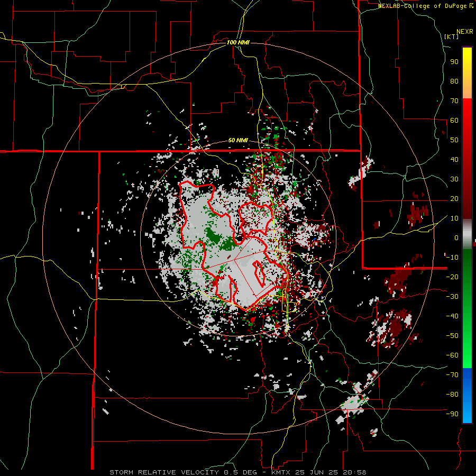Click the Storm Relative Velocity caption at bottom
Viewport: 476px width, 476px height.
[x=238, y=472]
